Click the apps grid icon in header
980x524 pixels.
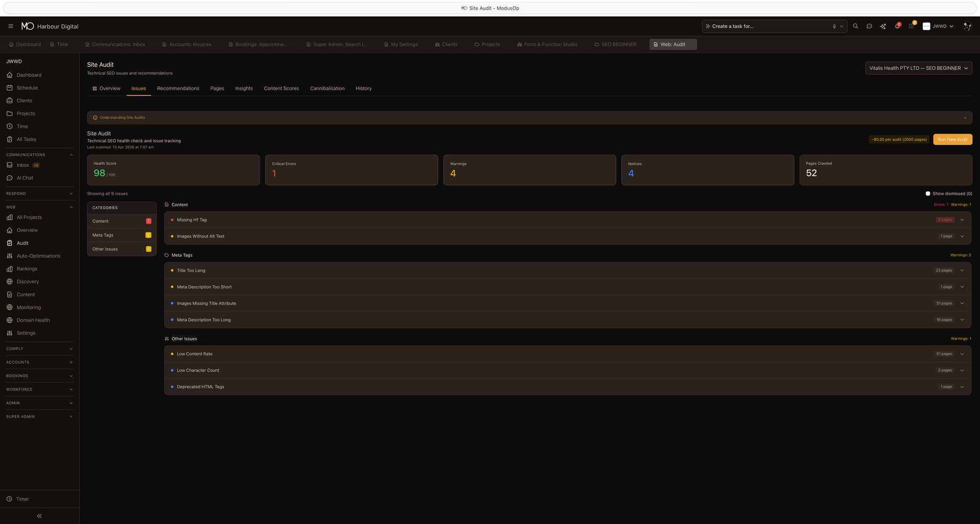pyautogui.click(x=911, y=26)
